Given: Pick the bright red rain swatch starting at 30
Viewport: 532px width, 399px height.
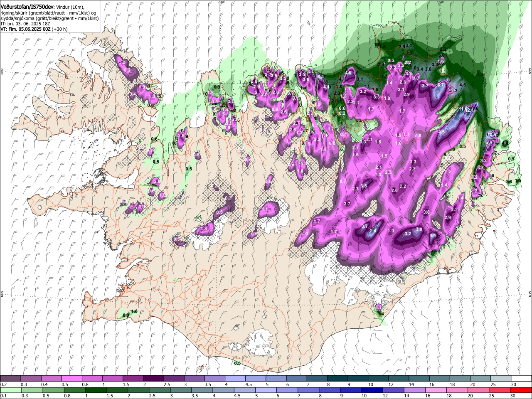Looking at the screenshot, I should (520, 390).
